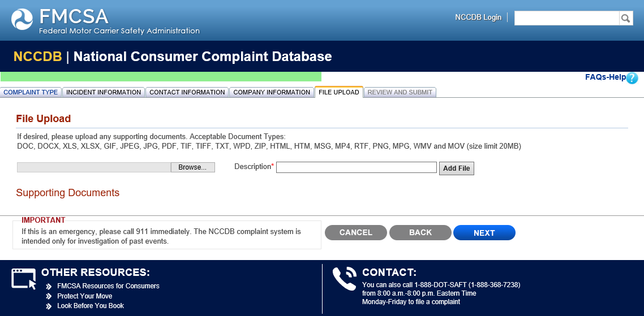Click the File Upload section heading

[x=44, y=119]
